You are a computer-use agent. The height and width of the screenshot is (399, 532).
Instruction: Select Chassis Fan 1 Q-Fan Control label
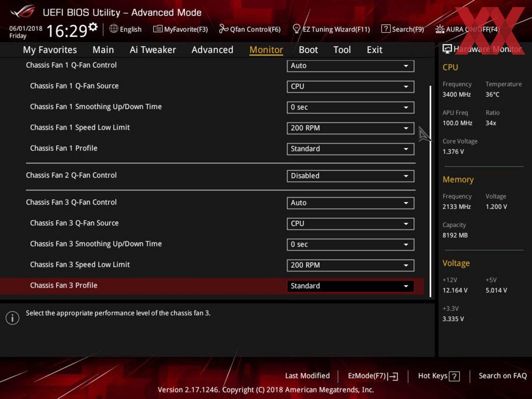coord(71,65)
